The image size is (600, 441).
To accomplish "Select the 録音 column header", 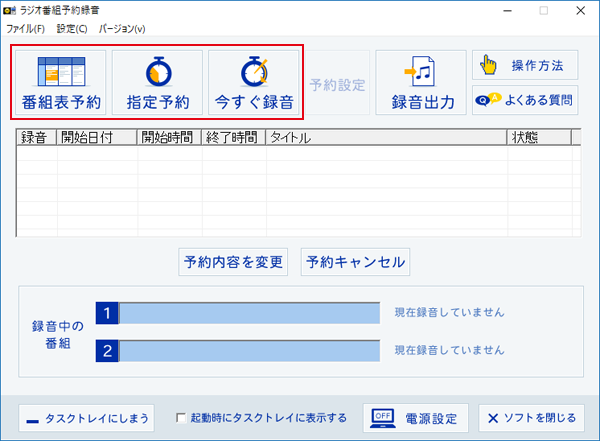I will 37,137.
